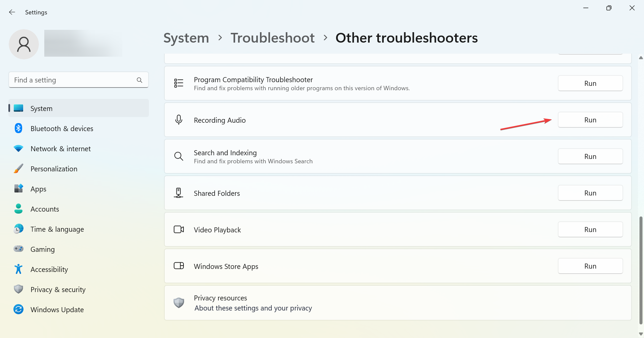644x338 pixels.
Task: Open the Apps settings section
Action: 38,189
